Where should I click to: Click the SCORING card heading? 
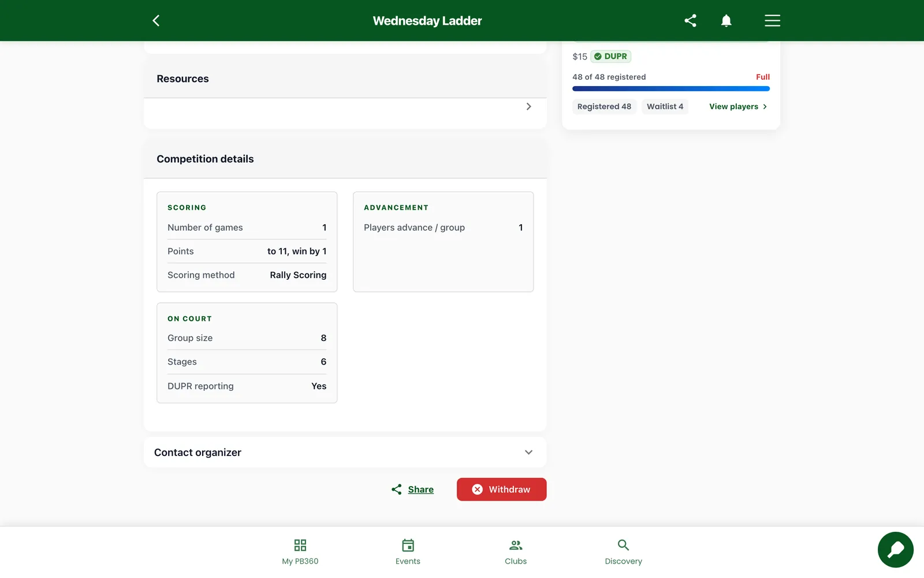click(x=187, y=208)
